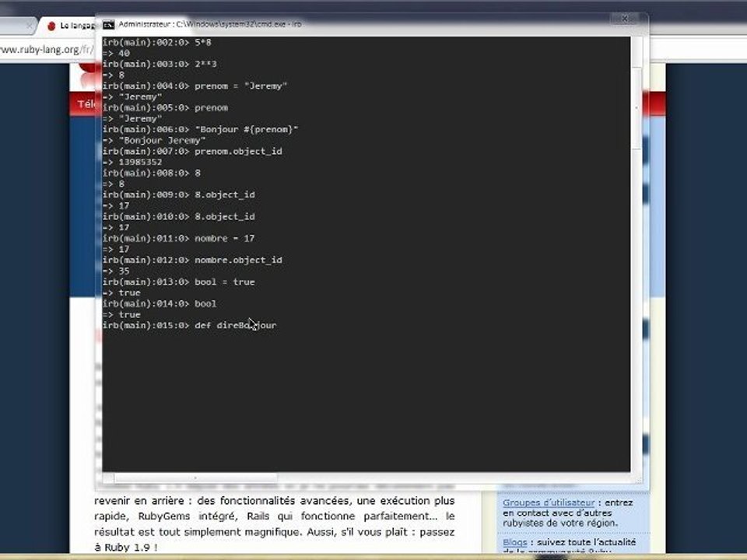747x560 pixels.
Task: Click the red menu item in browser page
Action: click(x=86, y=103)
